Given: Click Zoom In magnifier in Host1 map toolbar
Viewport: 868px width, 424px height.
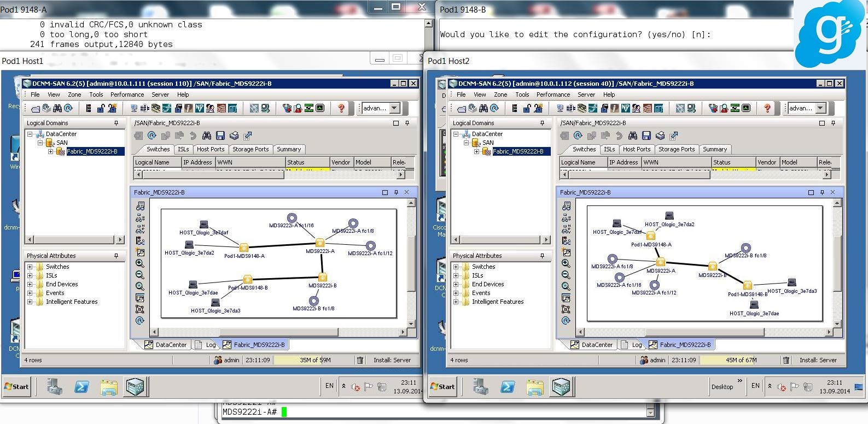Looking at the screenshot, I should pyautogui.click(x=140, y=263).
